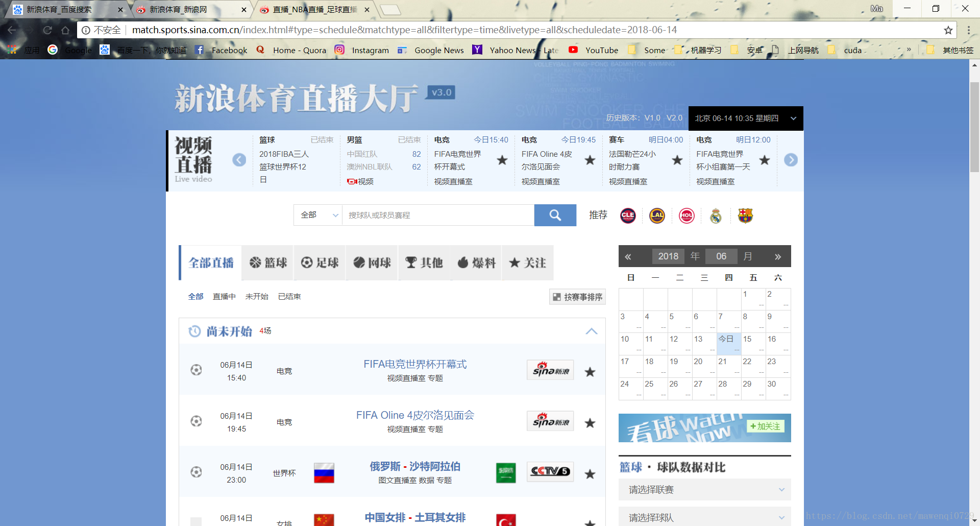Switch to the 新浪体育_新浪网 browser tab
The width and height of the screenshot is (980, 526).
[191, 9]
